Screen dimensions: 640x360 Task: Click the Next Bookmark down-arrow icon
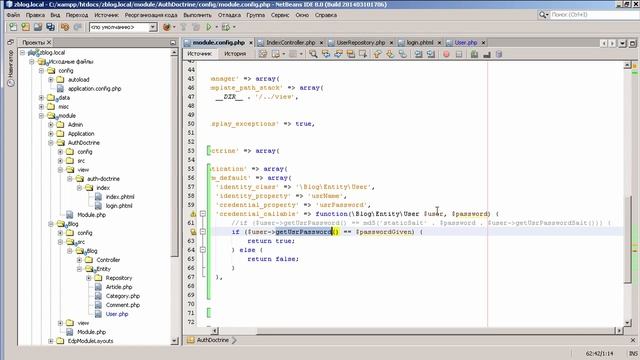click(x=390, y=54)
